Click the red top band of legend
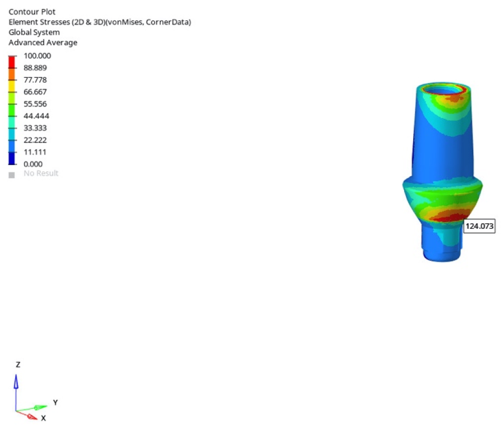This screenshot has height=431, width=504. [x=12, y=62]
